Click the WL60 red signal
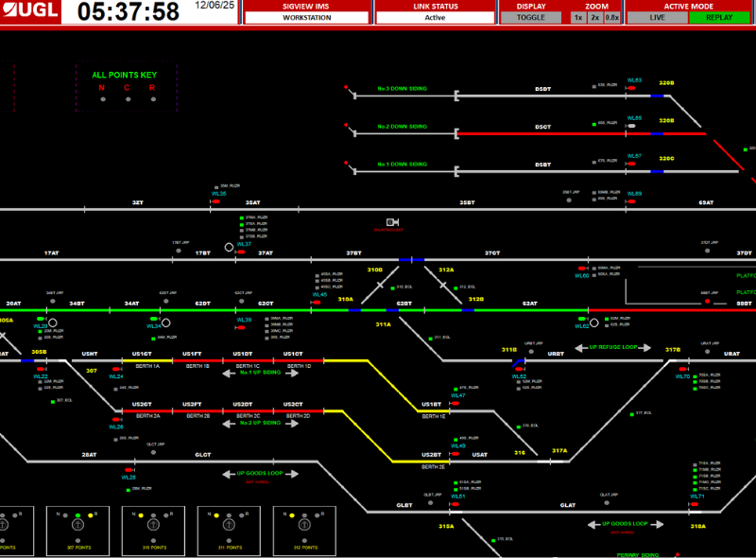This screenshot has width=756, height=558. 581,268
